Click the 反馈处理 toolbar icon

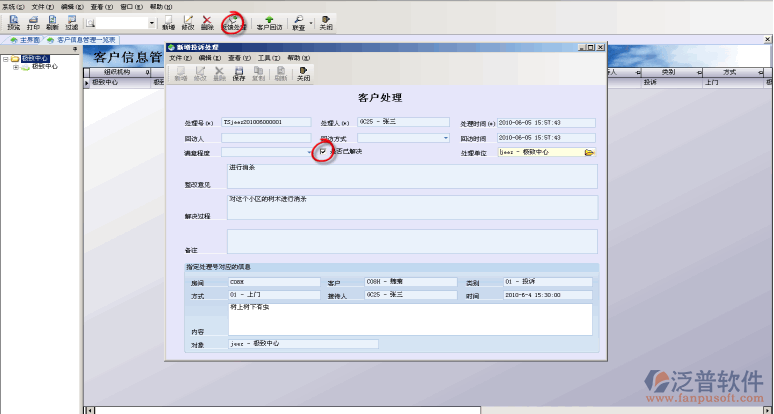233,22
